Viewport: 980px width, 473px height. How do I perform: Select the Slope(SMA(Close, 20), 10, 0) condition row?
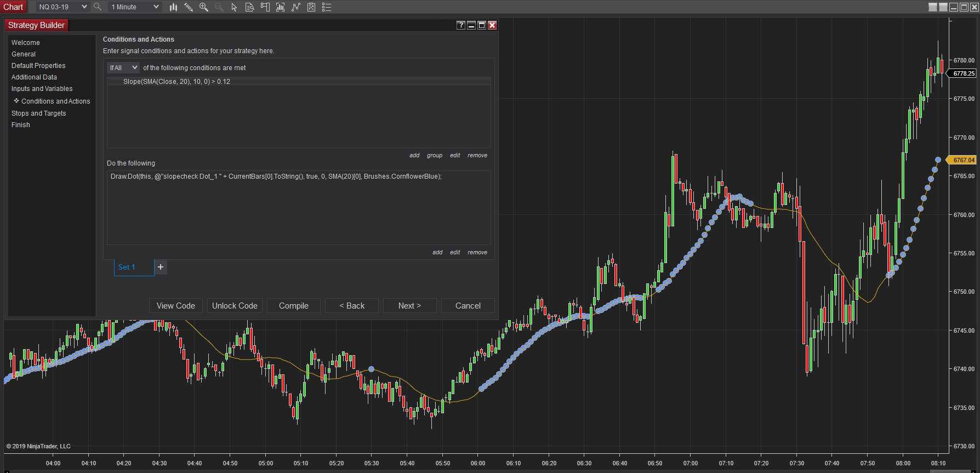(x=299, y=82)
